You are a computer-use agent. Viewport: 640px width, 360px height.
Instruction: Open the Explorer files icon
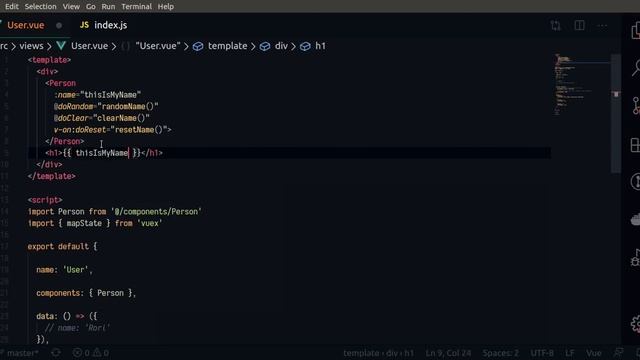(x=636, y=31)
